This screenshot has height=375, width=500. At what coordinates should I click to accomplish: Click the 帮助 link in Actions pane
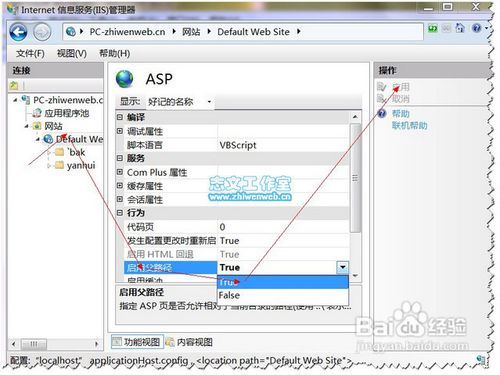401,114
